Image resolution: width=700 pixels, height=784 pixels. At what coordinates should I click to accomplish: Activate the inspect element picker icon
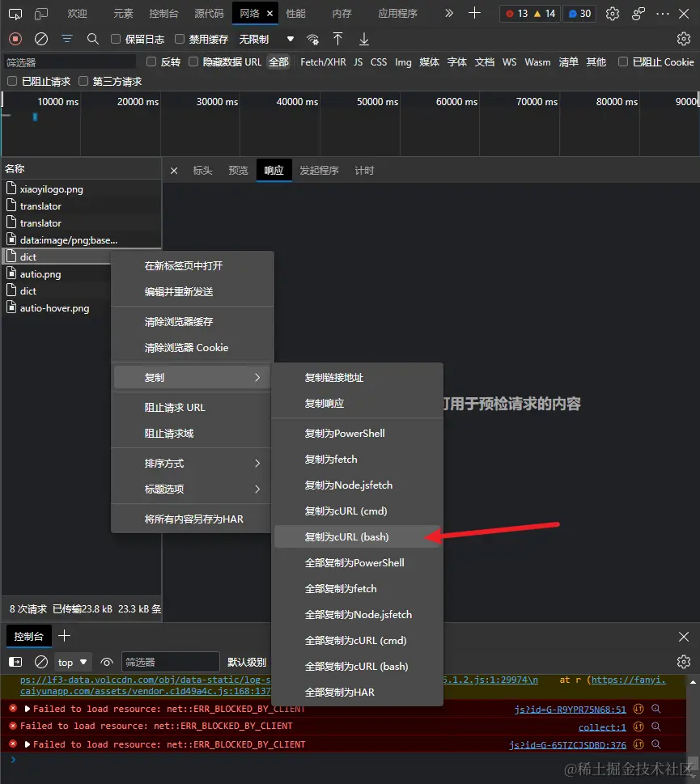(x=15, y=14)
